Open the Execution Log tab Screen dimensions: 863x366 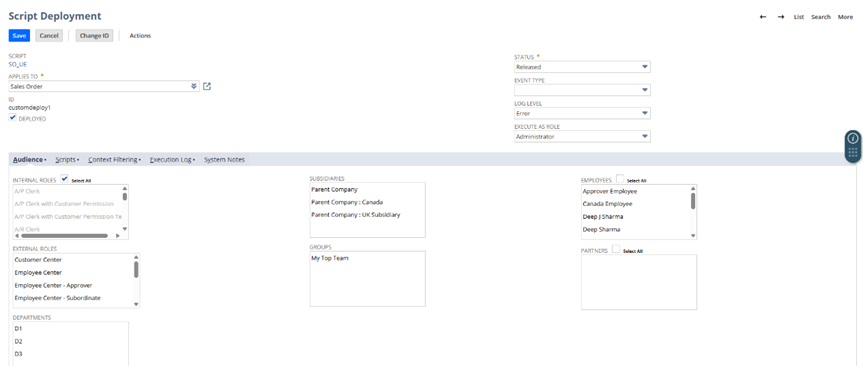click(x=173, y=160)
